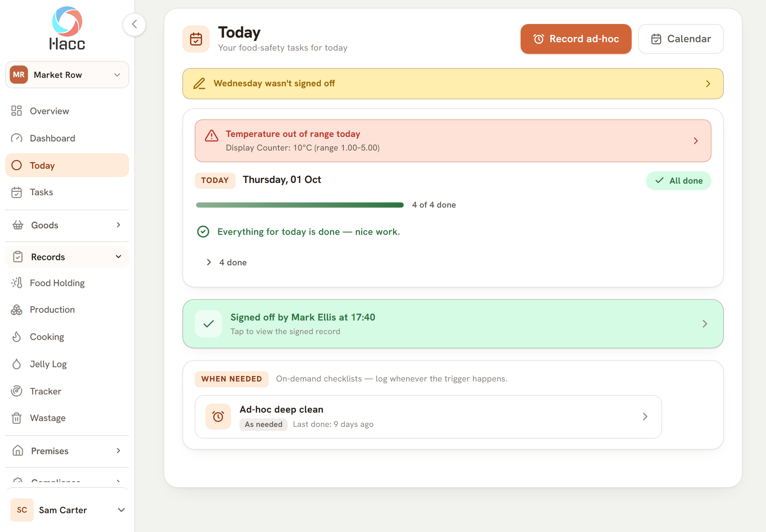Open the Ad-hoc deep clean checklist
The height and width of the screenshot is (532, 766).
[428, 417]
